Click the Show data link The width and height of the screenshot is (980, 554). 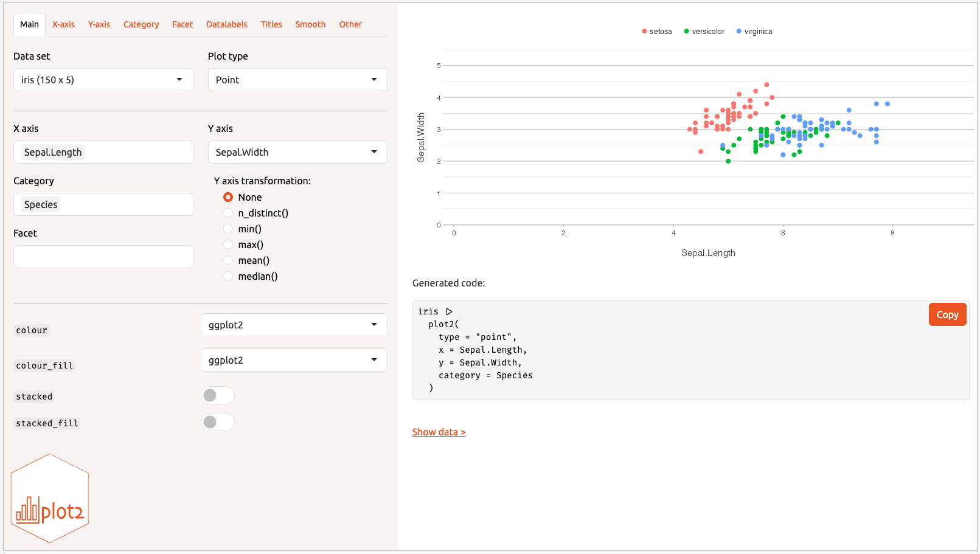click(x=439, y=432)
